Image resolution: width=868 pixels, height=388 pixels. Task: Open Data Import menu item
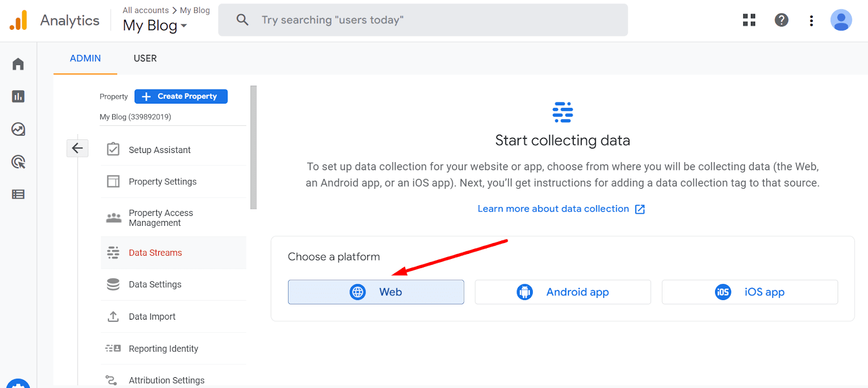174,316
